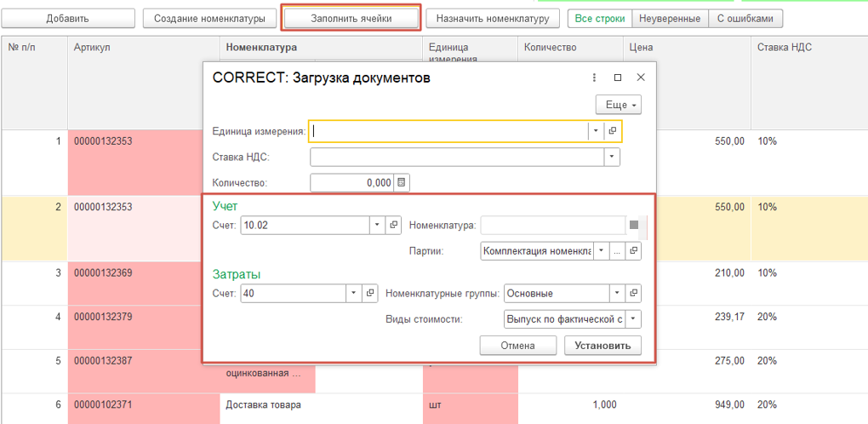Open the Номенклатурные группы value form

pos(634,294)
